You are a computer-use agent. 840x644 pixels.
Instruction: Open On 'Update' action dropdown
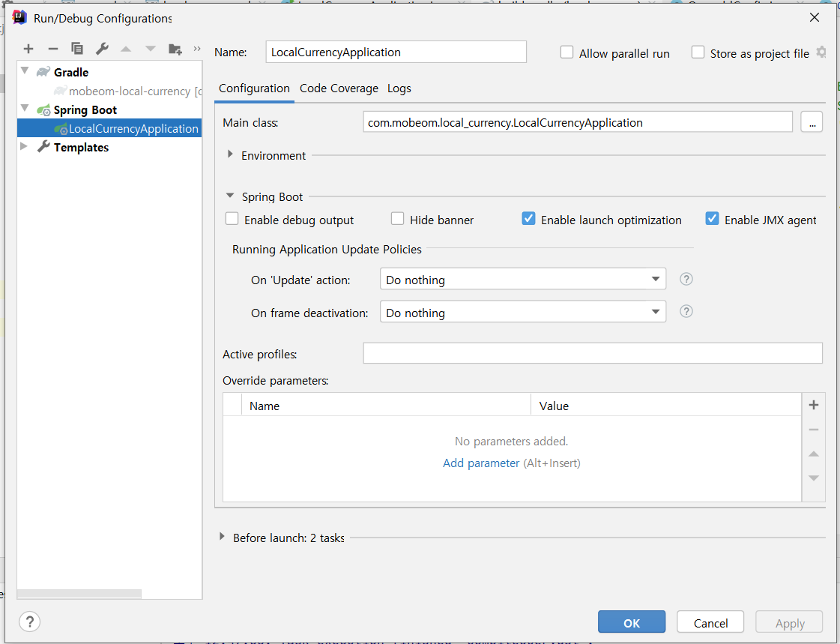pyautogui.click(x=523, y=279)
